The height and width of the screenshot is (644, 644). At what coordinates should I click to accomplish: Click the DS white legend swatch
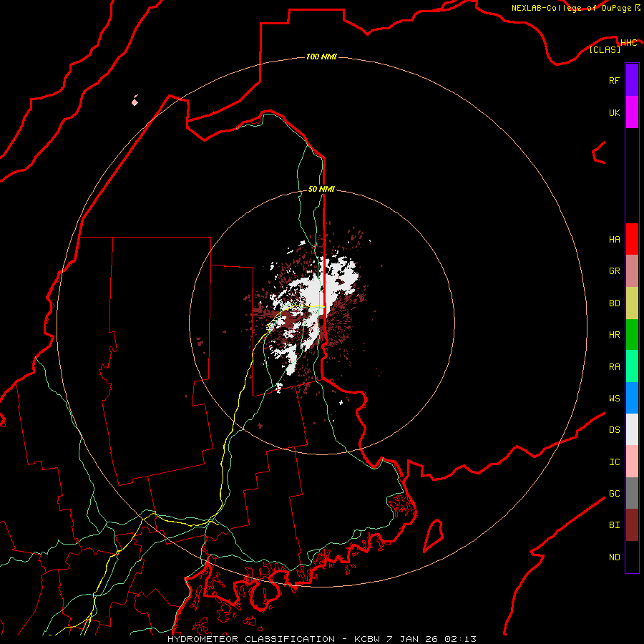[632, 429]
